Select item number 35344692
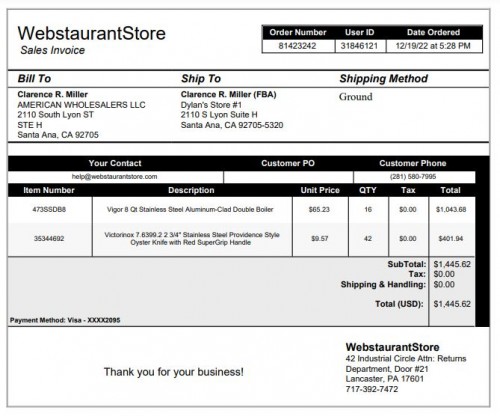This screenshot has height=416, width=500. 49,239
